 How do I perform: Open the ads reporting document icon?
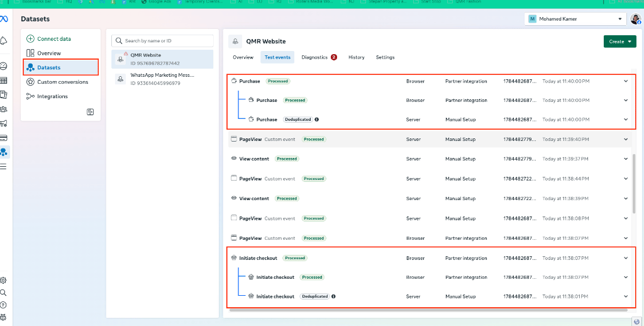point(4,95)
